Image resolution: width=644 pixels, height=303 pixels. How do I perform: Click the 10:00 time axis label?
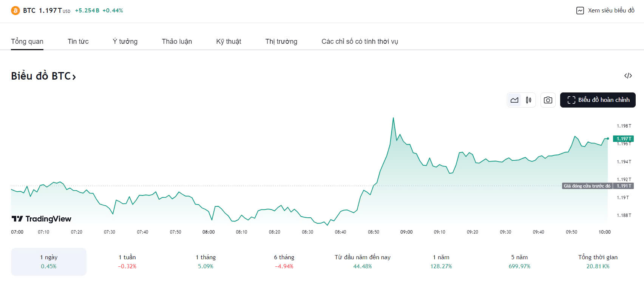coord(604,232)
